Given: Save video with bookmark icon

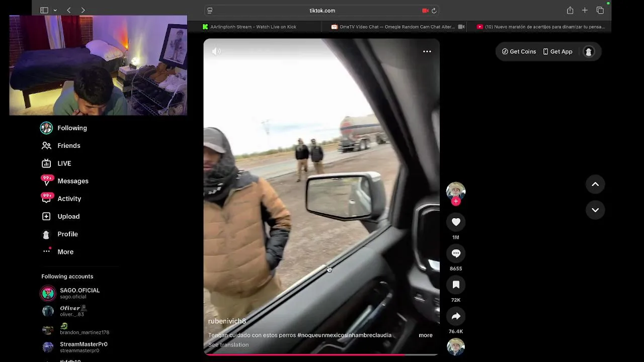Looking at the screenshot, I should point(456,285).
